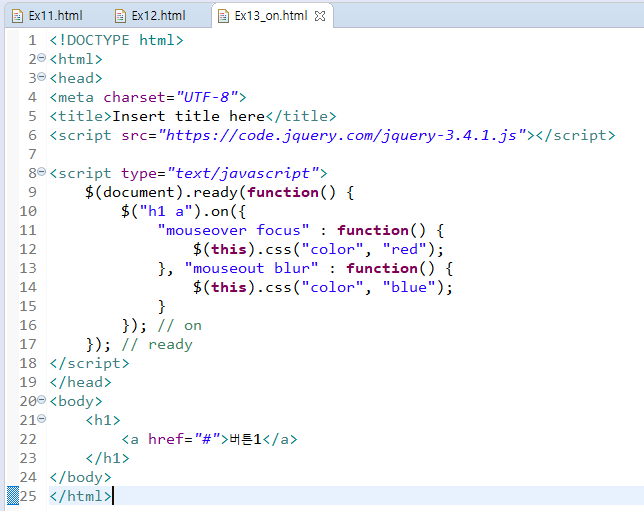Click the "red" color string on line 12
644x511 pixels.
coord(404,249)
